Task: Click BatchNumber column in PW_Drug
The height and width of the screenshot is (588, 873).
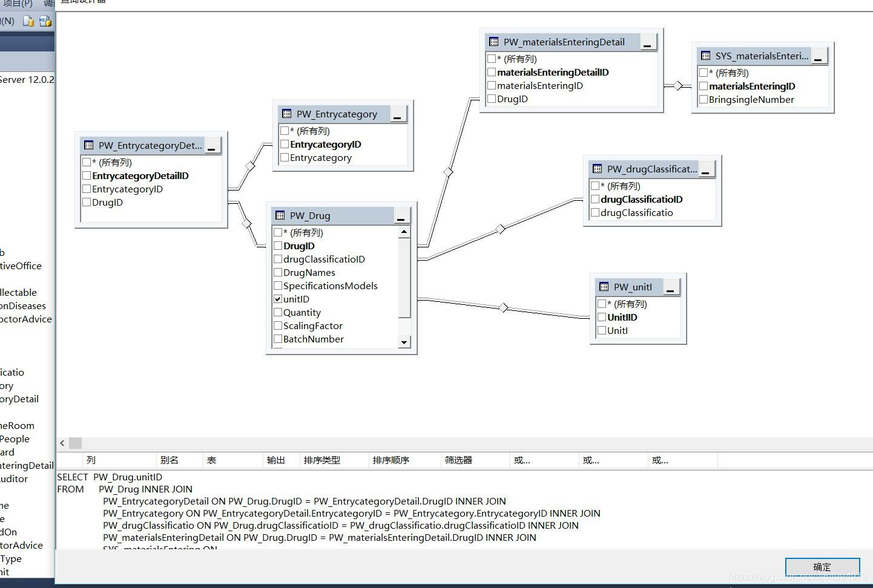Action: [314, 339]
